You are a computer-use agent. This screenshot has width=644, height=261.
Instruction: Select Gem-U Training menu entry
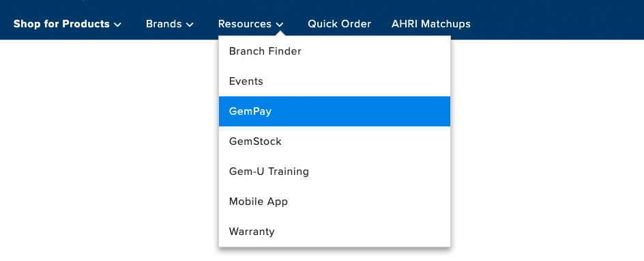click(x=334, y=171)
